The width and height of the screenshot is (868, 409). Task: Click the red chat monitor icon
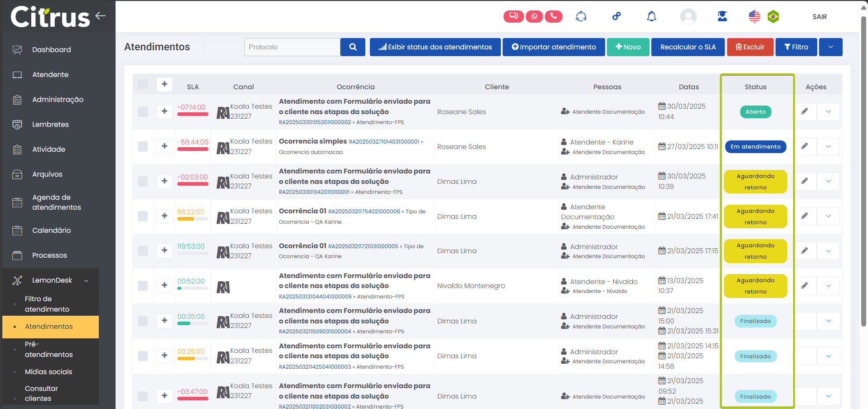click(x=513, y=16)
